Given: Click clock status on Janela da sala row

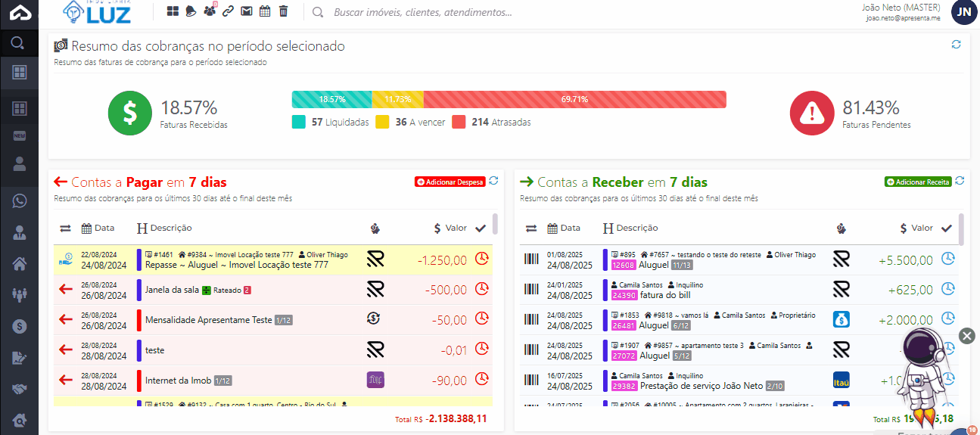Looking at the screenshot, I should 481,289.
